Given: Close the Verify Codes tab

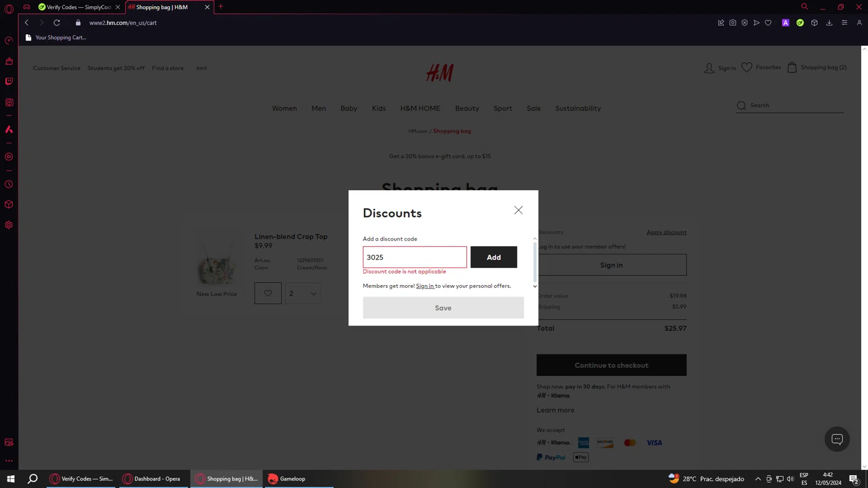Looking at the screenshot, I should point(117,7).
